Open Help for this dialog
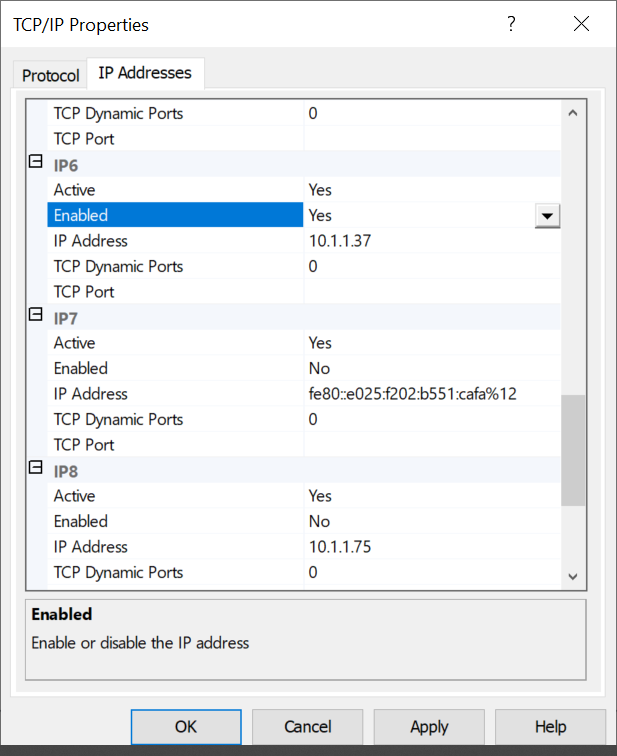 coord(550,727)
